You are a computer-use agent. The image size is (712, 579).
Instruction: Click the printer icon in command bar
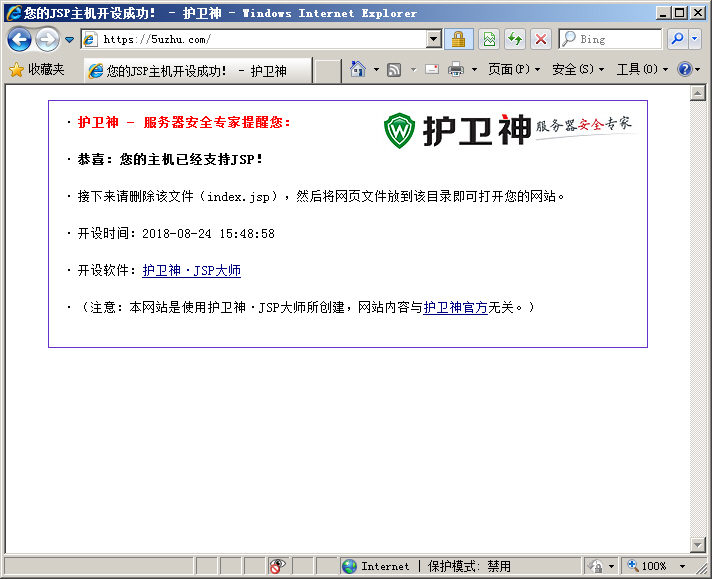456,70
